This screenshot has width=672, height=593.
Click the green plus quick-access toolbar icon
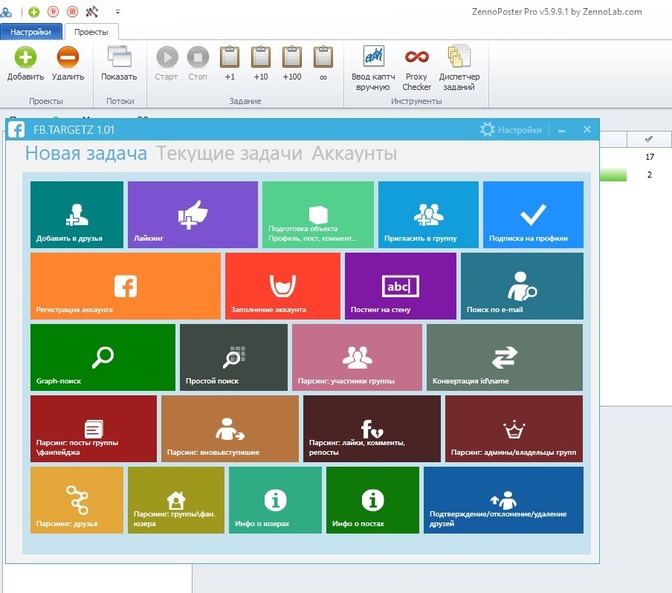[x=34, y=12]
